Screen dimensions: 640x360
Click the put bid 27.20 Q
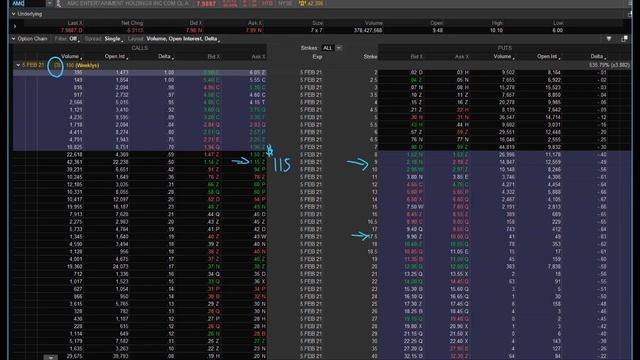(x=413, y=349)
